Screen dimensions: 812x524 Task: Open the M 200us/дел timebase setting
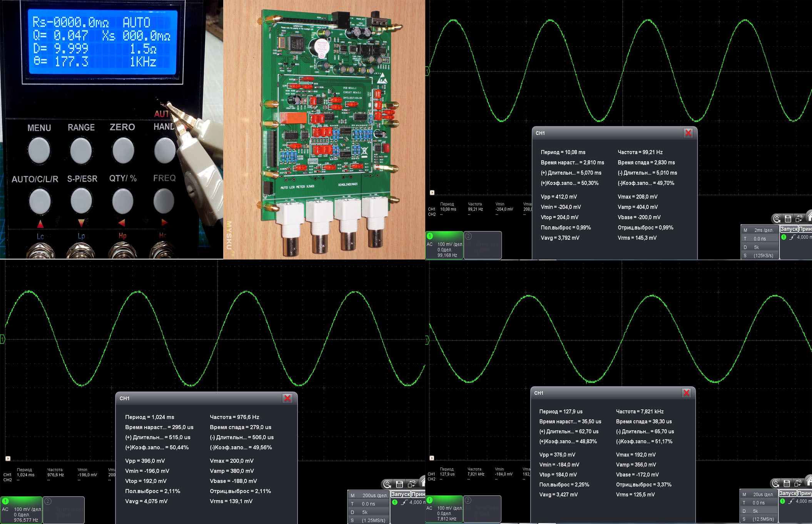[369, 496]
